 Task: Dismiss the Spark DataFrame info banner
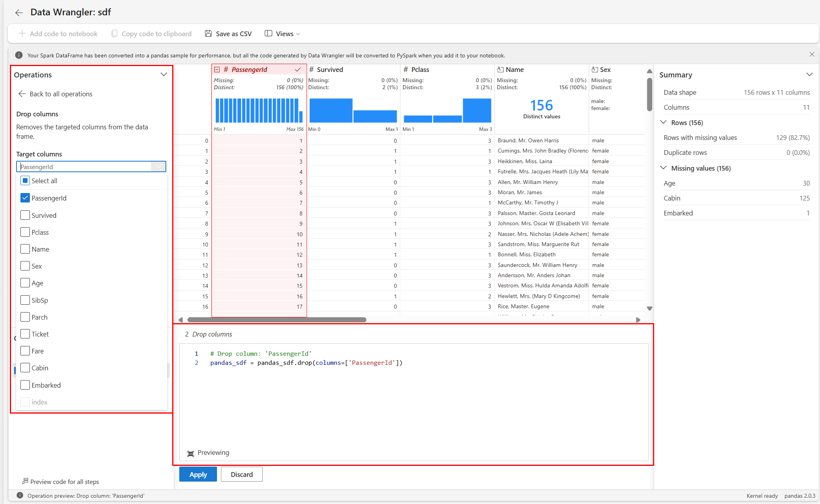click(812, 55)
